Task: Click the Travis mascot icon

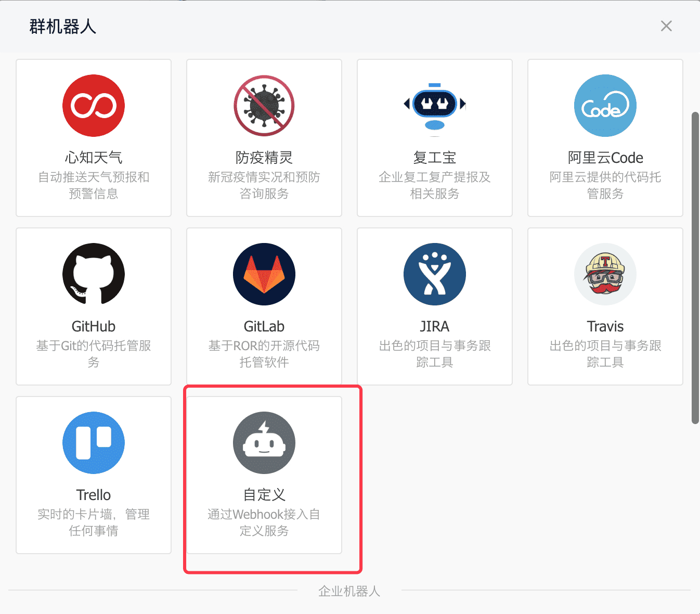Action: (605, 274)
